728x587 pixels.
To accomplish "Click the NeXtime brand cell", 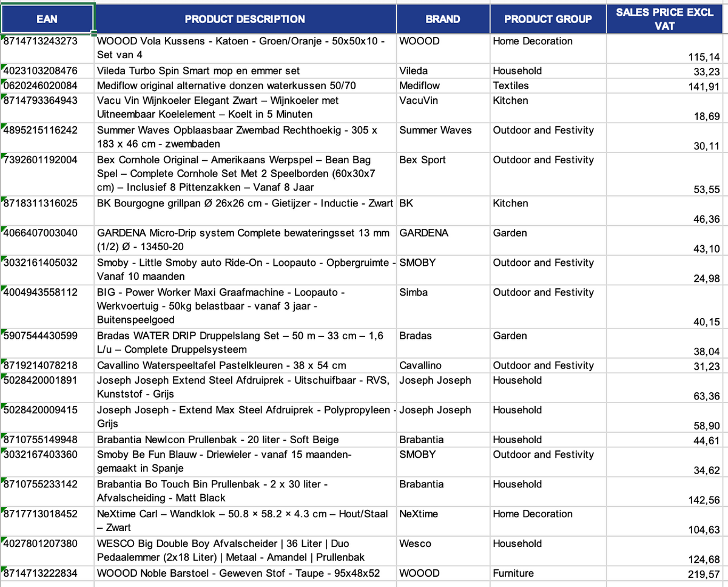I will pos(443,521).
